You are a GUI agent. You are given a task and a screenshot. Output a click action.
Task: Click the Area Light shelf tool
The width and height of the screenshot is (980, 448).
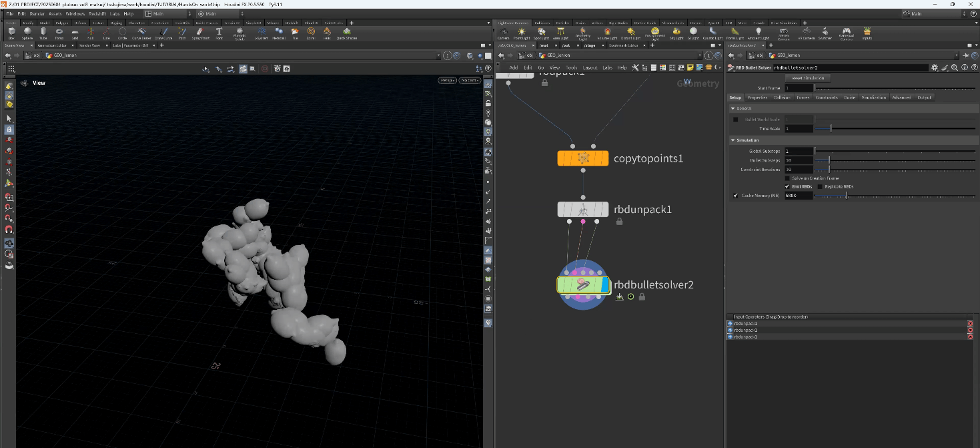tap(562, 32)
